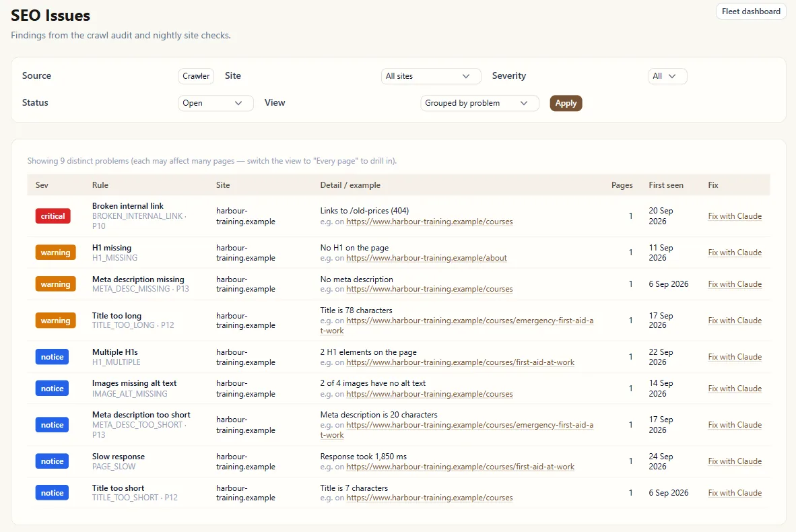Open the Status dropdown showing Open

[215, 103]
